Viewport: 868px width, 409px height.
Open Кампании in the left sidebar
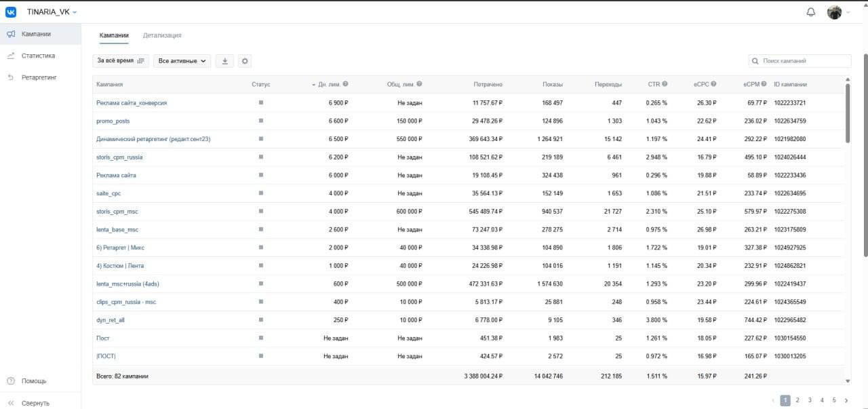pos(41,34)
